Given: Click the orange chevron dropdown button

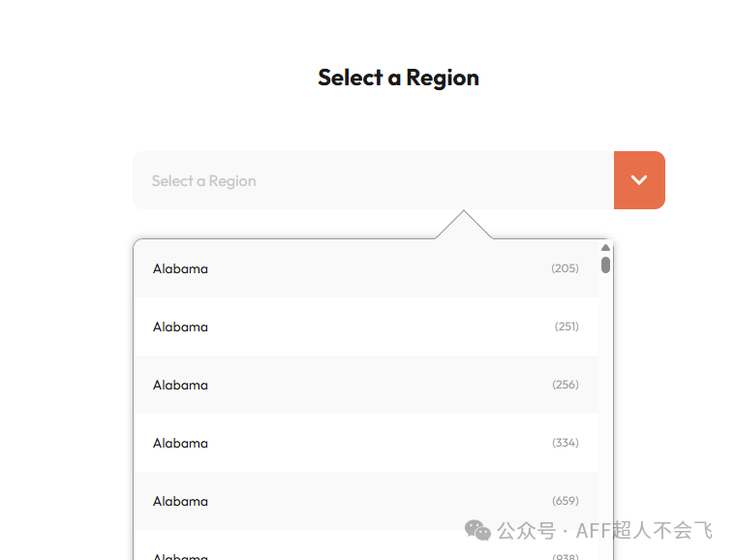Looking at the screenshot, I should (x=639, y=180).
